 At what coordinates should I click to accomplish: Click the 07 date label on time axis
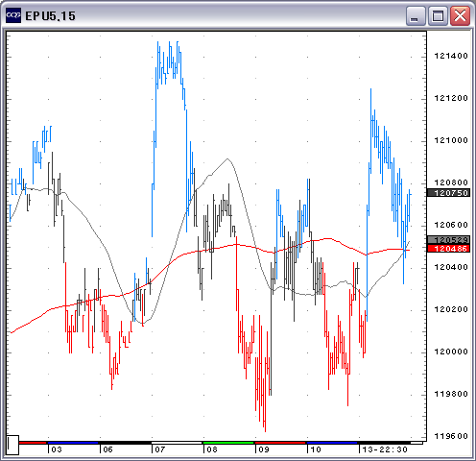[x=160, y=449]
